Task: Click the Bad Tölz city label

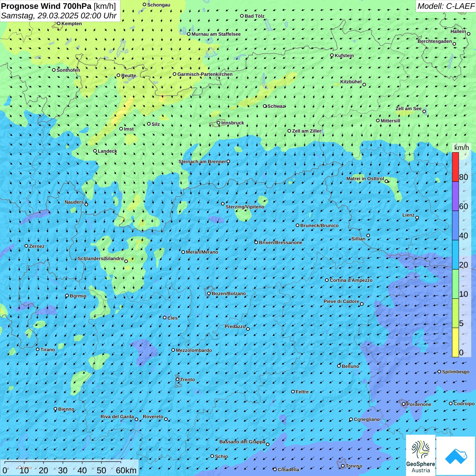Action: [x=254, y=16]
